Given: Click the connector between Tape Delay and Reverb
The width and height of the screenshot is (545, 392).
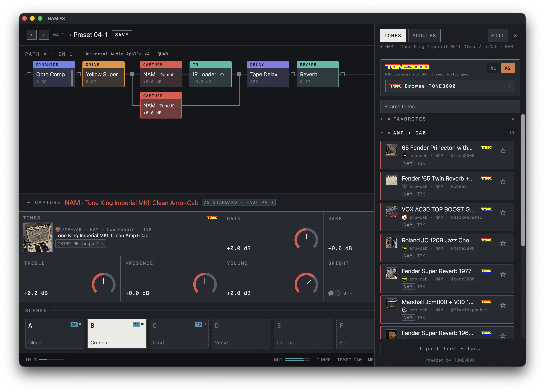Looking at the screenshot, I should (x=293, y=74).
